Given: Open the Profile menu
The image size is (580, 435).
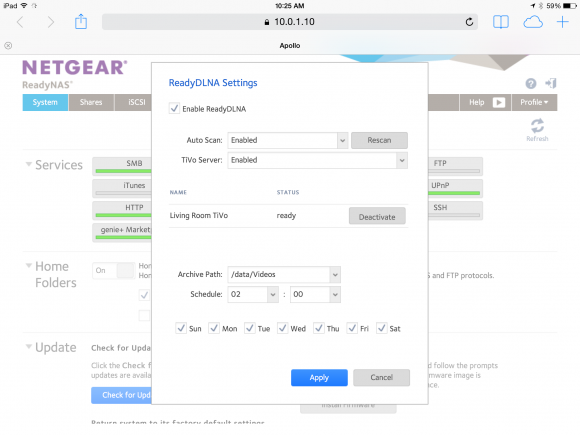Looking at the screenshot, I should [534, 102].
